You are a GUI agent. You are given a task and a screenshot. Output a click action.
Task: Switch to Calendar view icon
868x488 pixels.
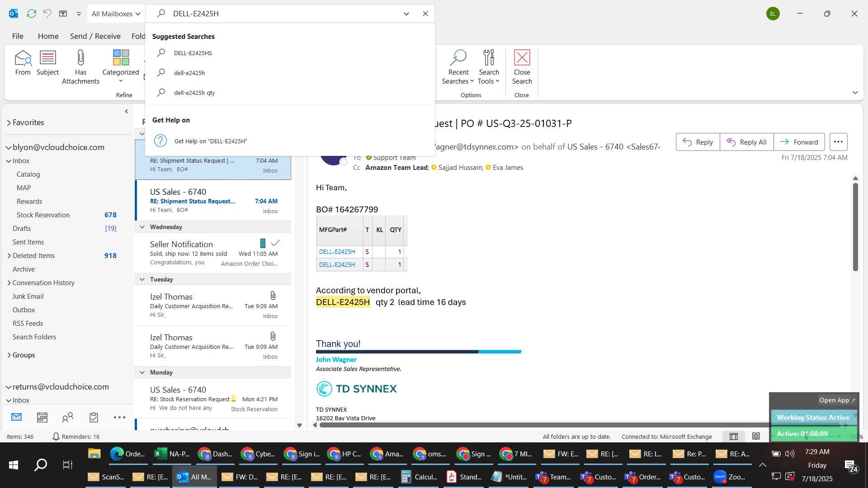[x=42, y=417]
